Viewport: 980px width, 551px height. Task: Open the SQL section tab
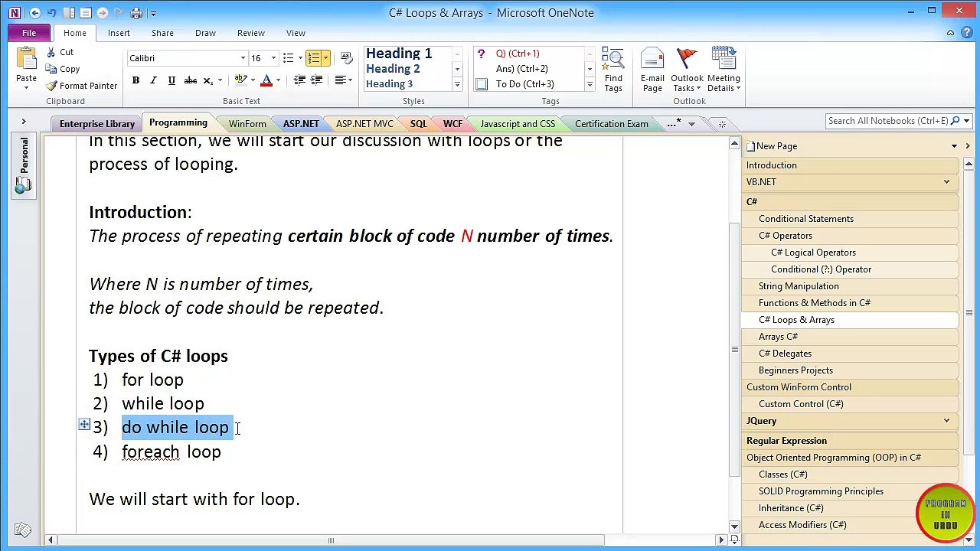(418, 124)
